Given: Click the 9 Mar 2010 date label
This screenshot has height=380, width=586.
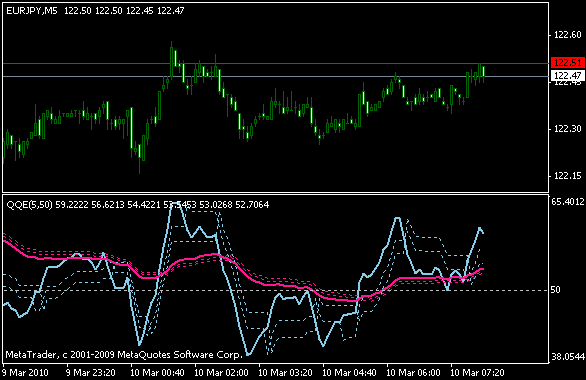Looking at the screenshot, I should tap(25, 373).
